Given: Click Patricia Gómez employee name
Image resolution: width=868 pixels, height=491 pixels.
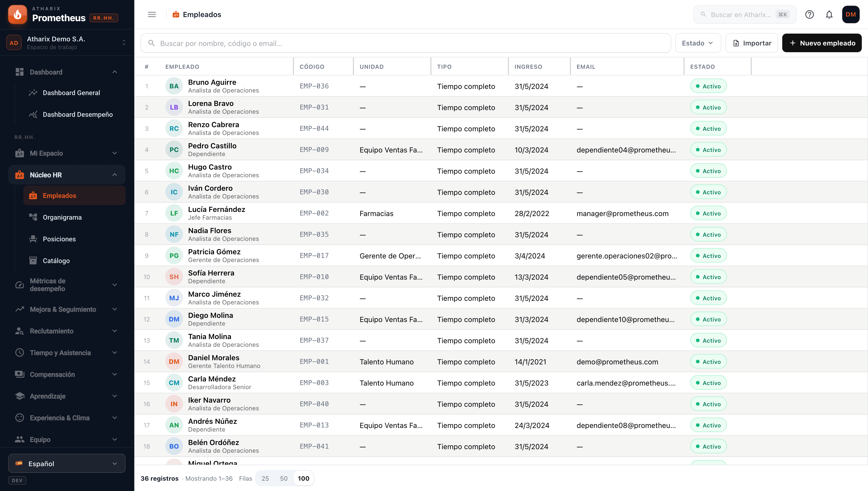Looking at the screenshot, I should coord(214,251).
